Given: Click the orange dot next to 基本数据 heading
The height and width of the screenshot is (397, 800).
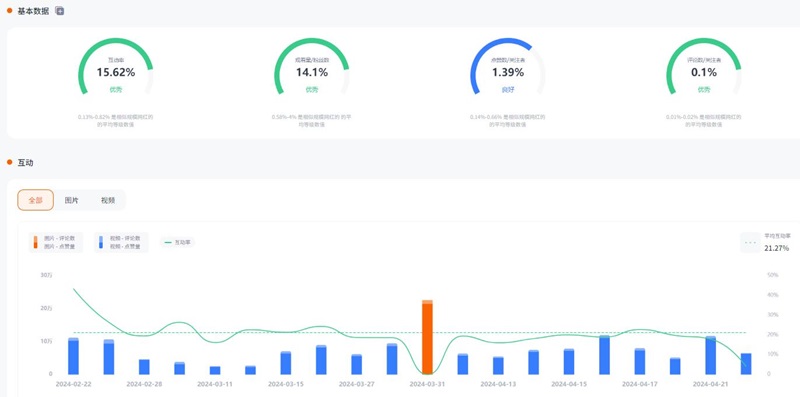Looking at the screenshot, I should 9,10.
